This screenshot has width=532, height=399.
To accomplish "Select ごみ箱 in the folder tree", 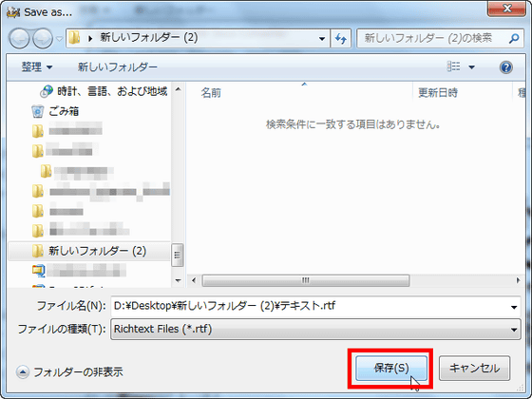I will click(x=64, y=111).
